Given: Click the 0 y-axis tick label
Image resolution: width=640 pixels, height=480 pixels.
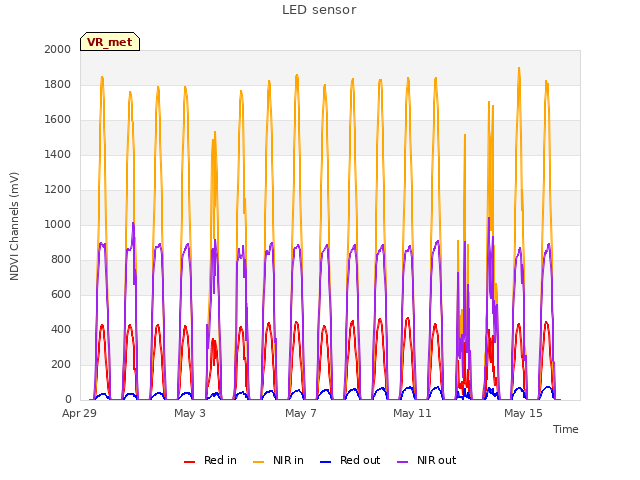Looking at the screenshot, I should pos(68,399).
